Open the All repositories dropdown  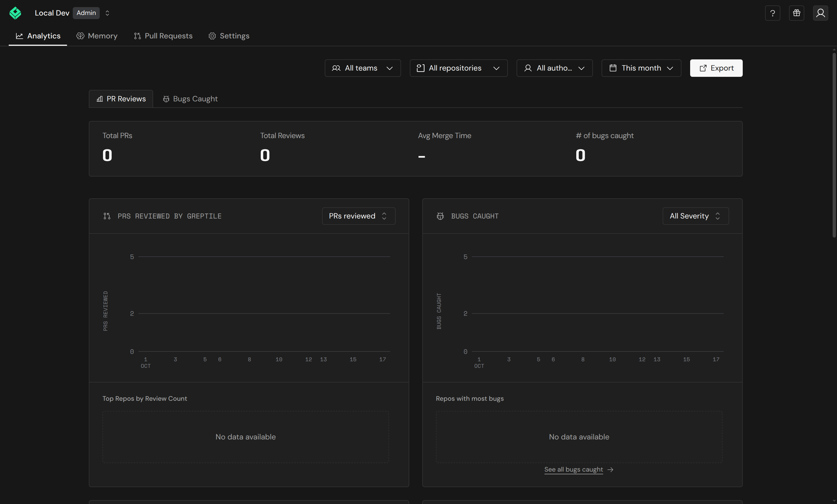click(x=458, y=68)
